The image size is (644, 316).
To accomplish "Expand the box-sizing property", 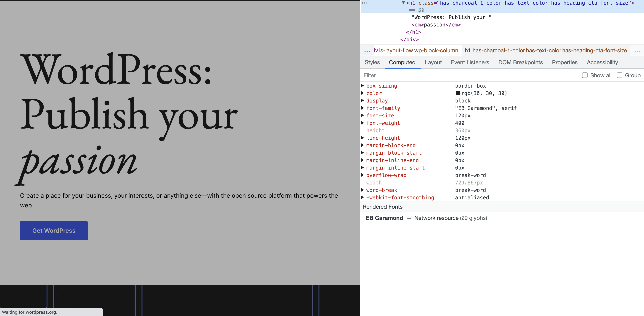I will click(363, 86).
